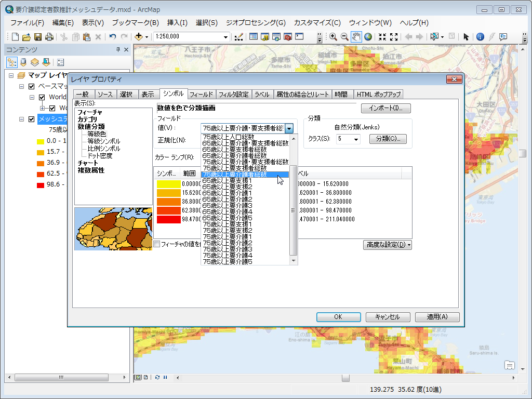Click the 分類(C)... button
The height and width of the screenshot is (399, 532).
(x=388, y=139)
